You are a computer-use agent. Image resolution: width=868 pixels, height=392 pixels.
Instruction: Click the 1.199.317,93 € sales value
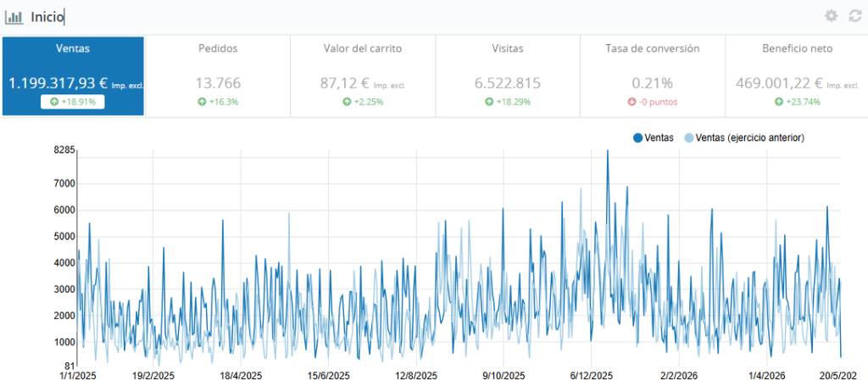tap(58, 83)
